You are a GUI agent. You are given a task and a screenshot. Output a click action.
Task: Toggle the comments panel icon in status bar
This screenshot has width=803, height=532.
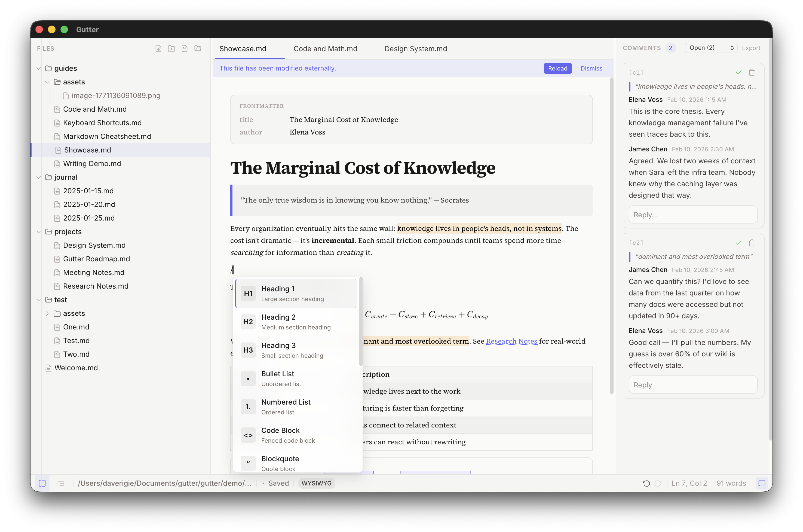(762, 483)
